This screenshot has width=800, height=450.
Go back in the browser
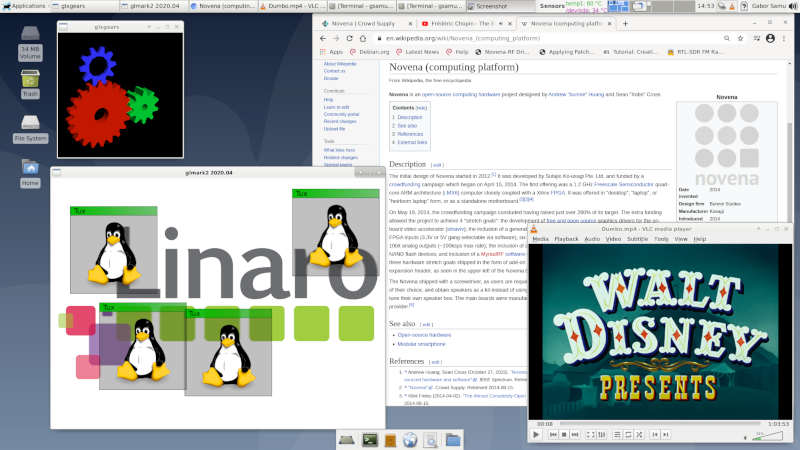[323, 38]
